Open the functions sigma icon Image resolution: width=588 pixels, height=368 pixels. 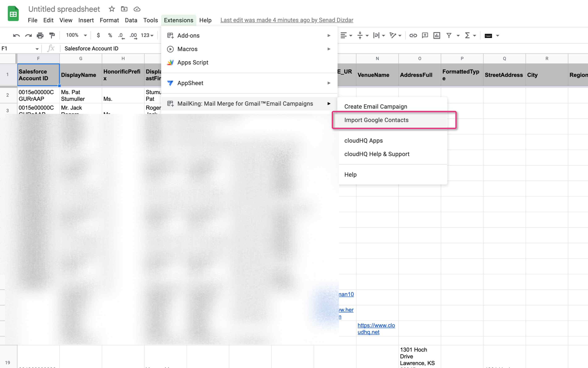click(x=467, y=35)
